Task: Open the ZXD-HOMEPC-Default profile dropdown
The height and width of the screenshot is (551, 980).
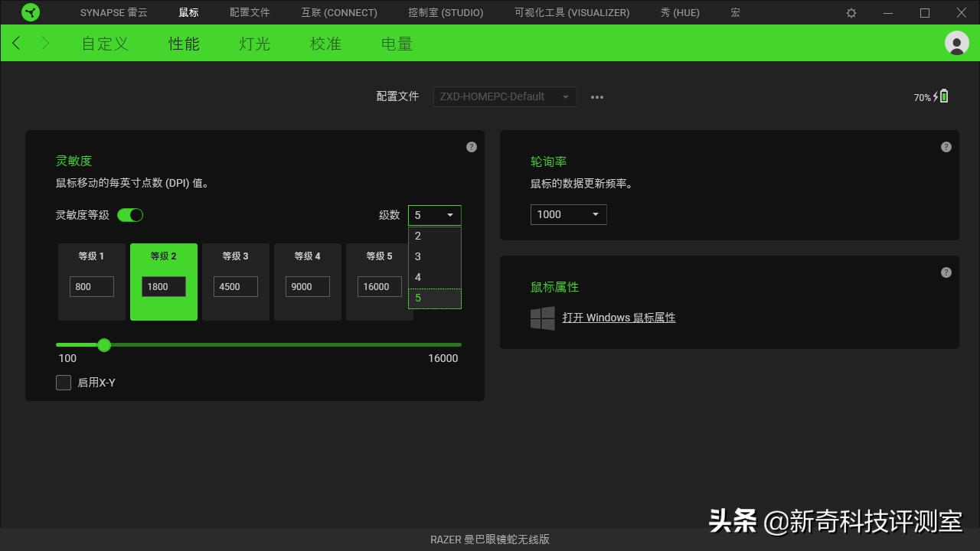Action: (504, 96)
